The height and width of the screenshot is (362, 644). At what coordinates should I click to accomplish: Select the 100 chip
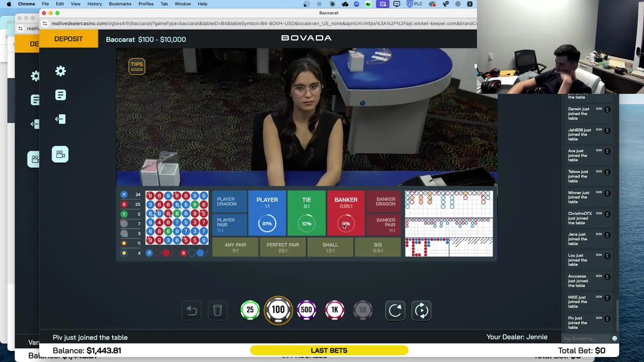click(278, 310)
